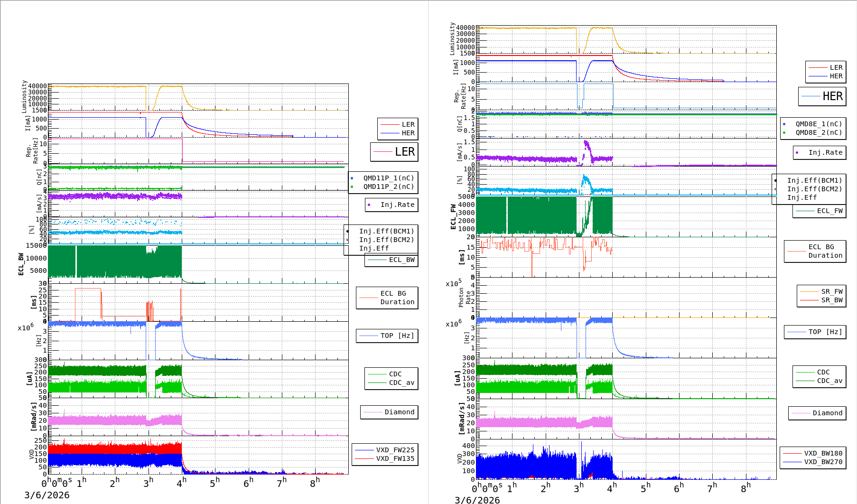Click the ECL_BW legend box
The image size is (857, 504).
pyautogui.click(x=391, y=260)
